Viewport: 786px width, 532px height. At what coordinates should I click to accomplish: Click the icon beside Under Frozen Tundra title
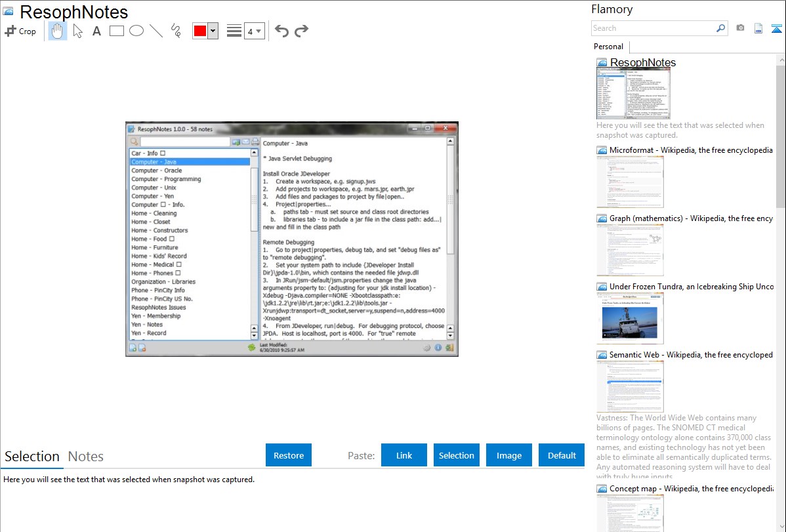pyautogui.click(x=602, y=287)
